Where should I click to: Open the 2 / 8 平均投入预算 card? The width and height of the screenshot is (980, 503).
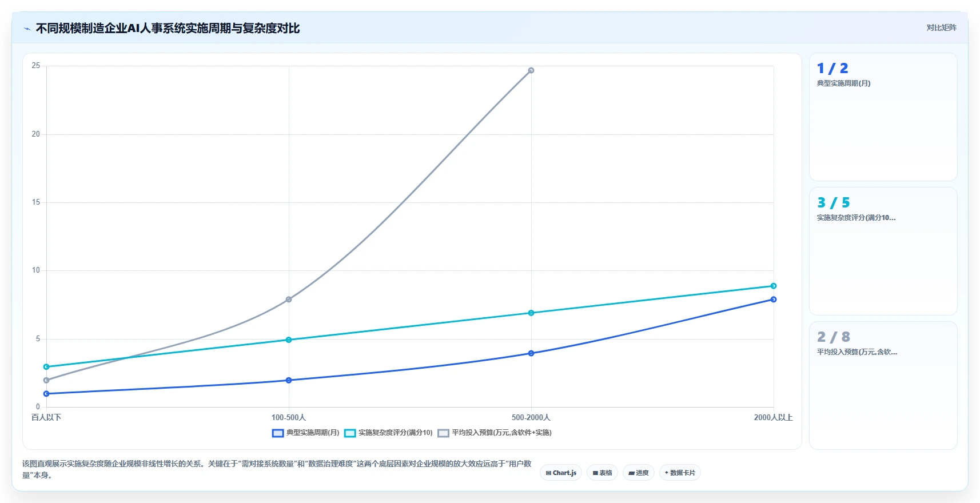(x=883, y=386)
